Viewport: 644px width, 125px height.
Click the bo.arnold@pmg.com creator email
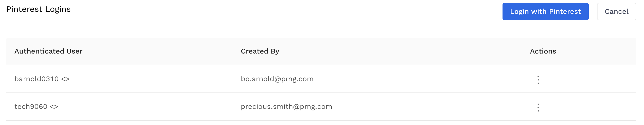(x=277, y=79)
